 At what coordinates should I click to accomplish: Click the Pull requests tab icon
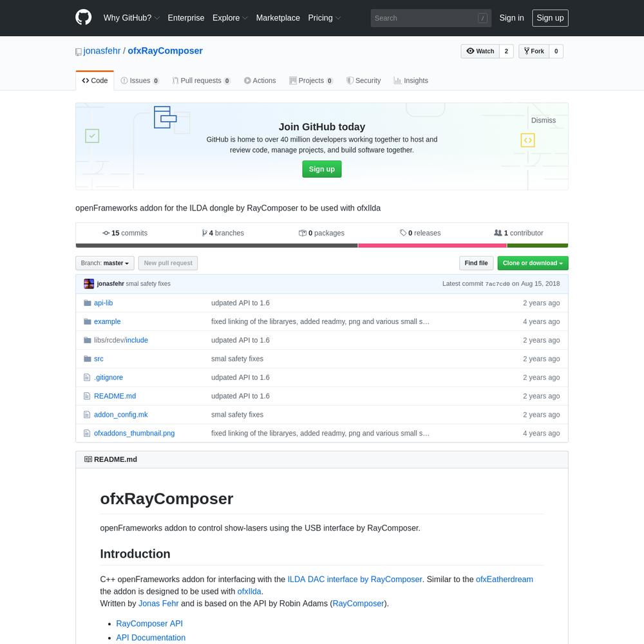pyautogui.click(x=175, y=80)
